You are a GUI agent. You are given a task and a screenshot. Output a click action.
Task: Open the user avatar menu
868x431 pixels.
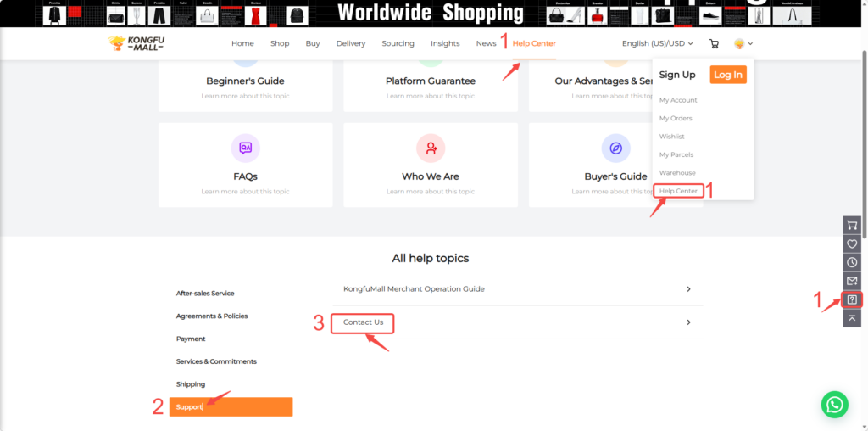click(x=743, y=44)
